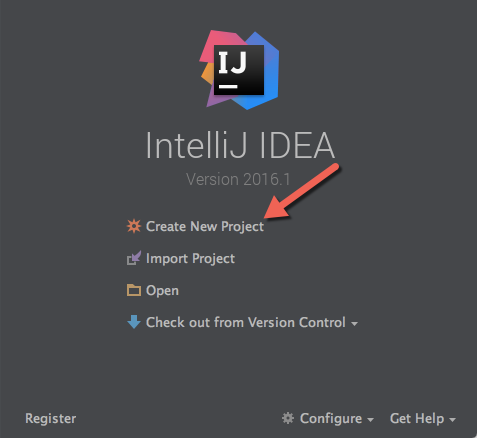This screenshot has height=438, width=477.
Task: Click the purple arrow Import Project icon
Action: [x=134, y=258]
